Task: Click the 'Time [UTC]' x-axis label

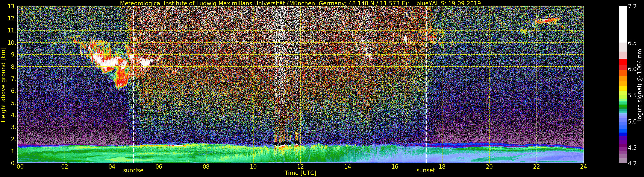Action: click(300, 173)
